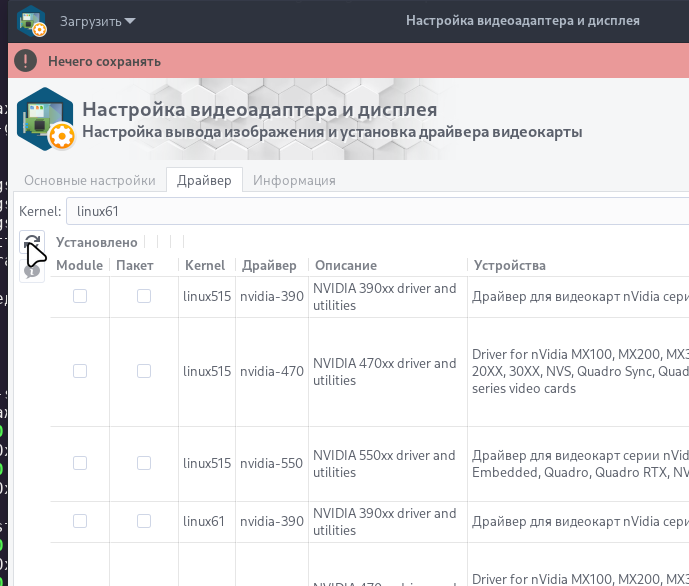Click the Устройства column header
Viewport: 689px width, 586px height.
point(509,265)
